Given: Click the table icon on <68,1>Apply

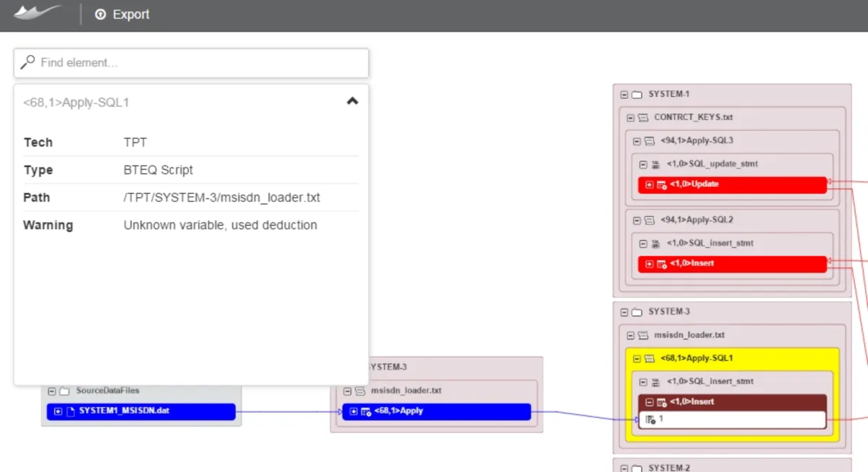Looking at the screenshot, I should [366, 412].
